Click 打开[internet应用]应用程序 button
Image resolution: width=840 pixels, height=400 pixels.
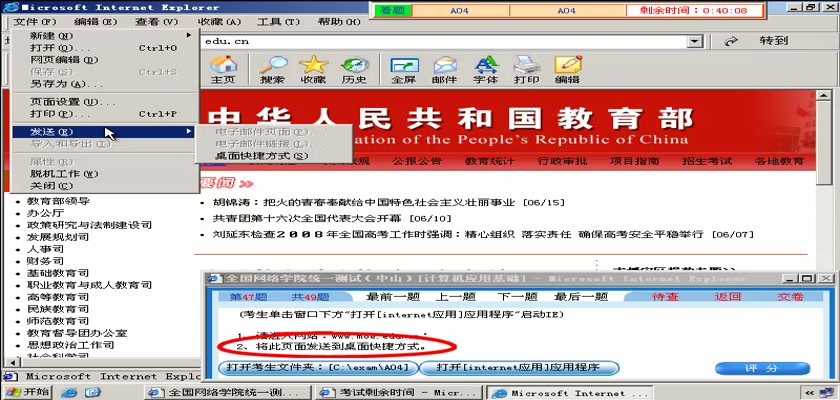(518, 368)
